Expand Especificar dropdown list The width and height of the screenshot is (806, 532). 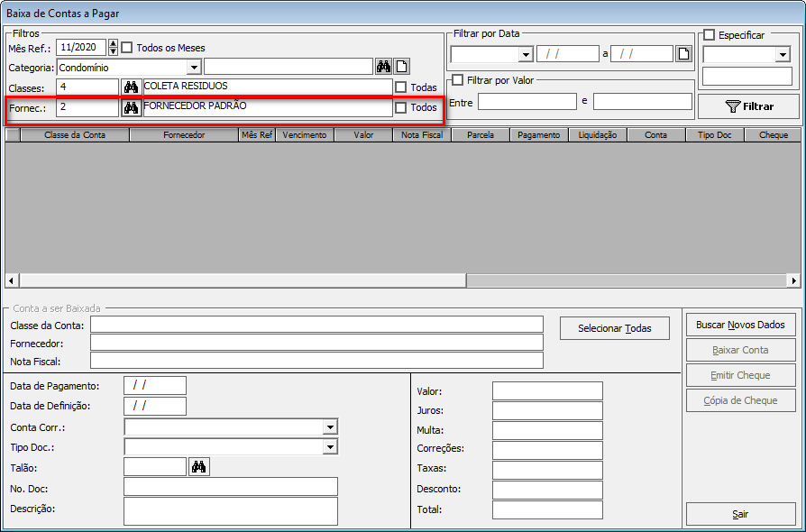coord(783,54)
